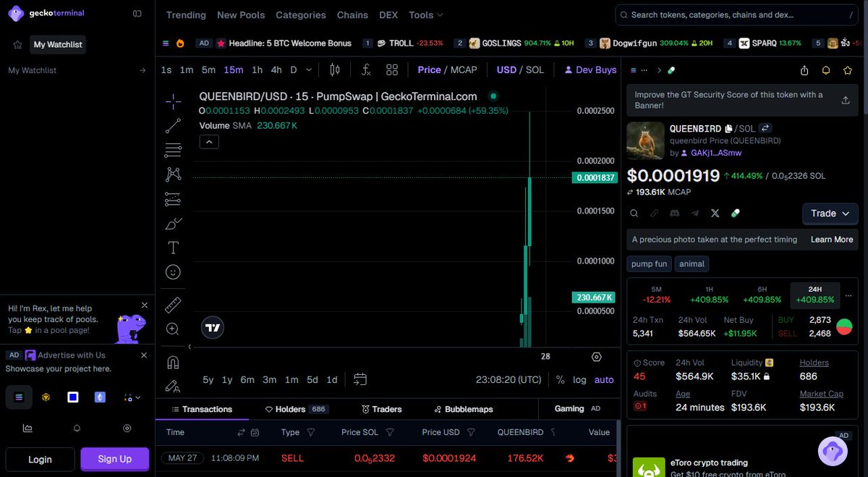
Task: Open the token's Discord link
Action: (674, 214)
